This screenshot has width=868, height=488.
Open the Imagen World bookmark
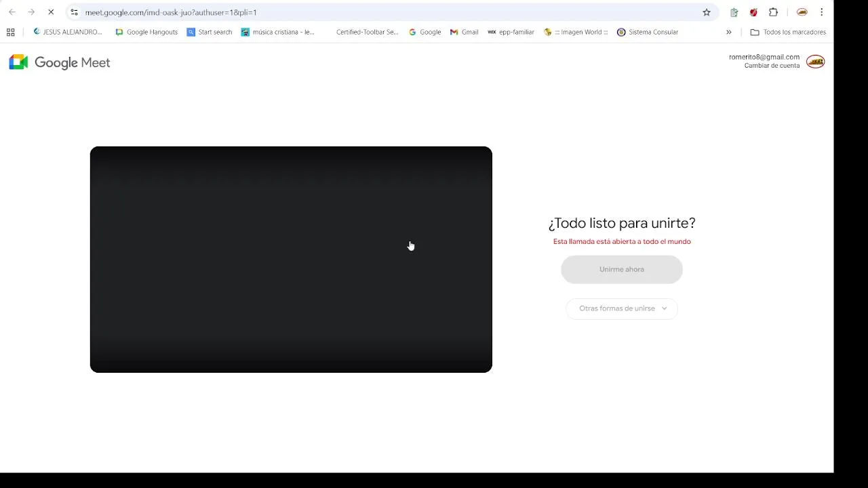(x=576, y=32)
